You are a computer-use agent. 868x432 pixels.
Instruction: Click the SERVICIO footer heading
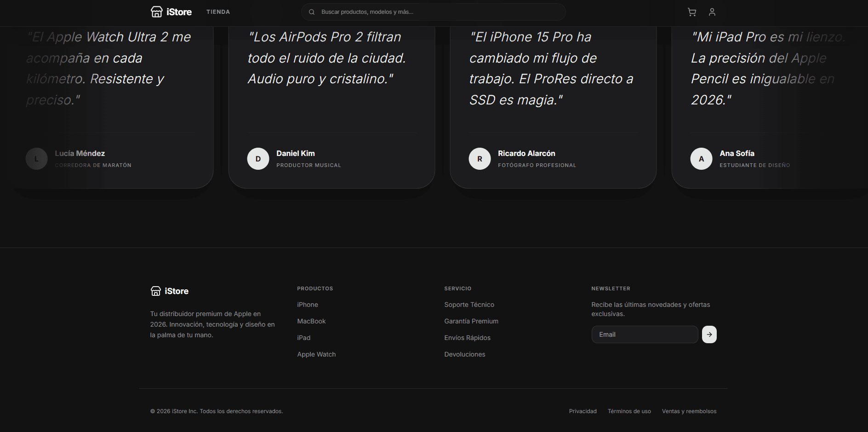click(x=458, y=288)
